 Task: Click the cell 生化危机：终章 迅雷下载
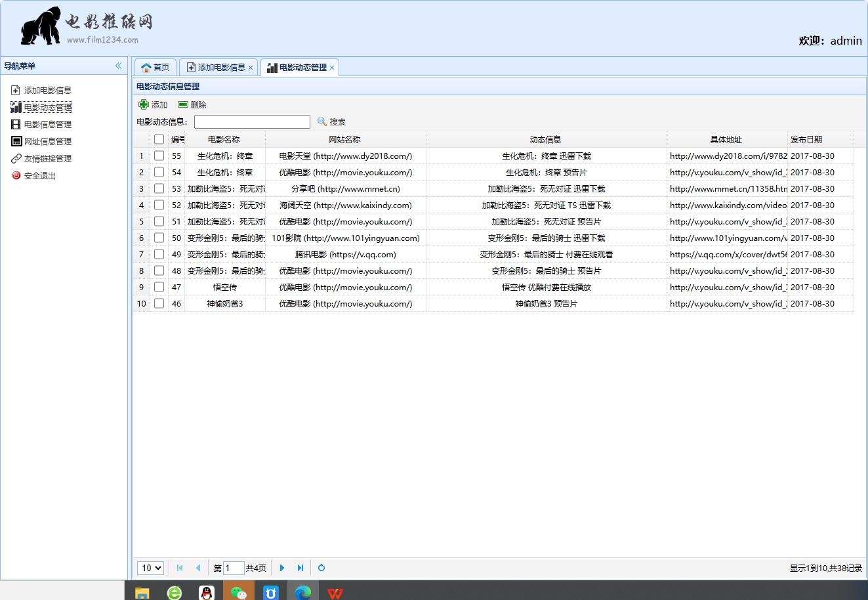(547, 156)
